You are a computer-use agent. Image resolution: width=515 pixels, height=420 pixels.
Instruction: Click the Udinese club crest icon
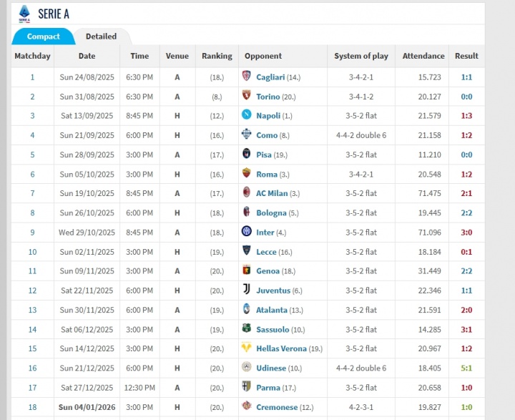tap(247, 368)
